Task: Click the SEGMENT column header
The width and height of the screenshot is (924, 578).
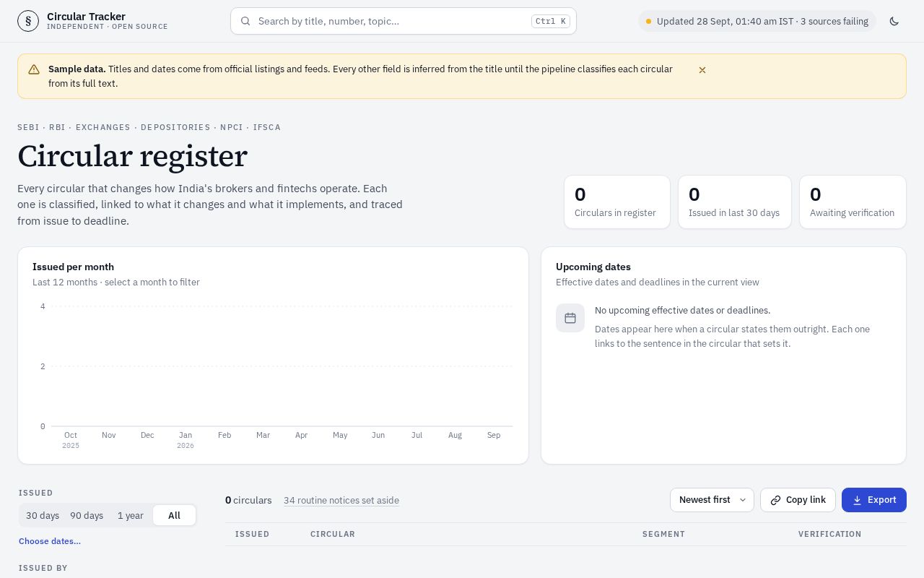Action: click(663, 534)
